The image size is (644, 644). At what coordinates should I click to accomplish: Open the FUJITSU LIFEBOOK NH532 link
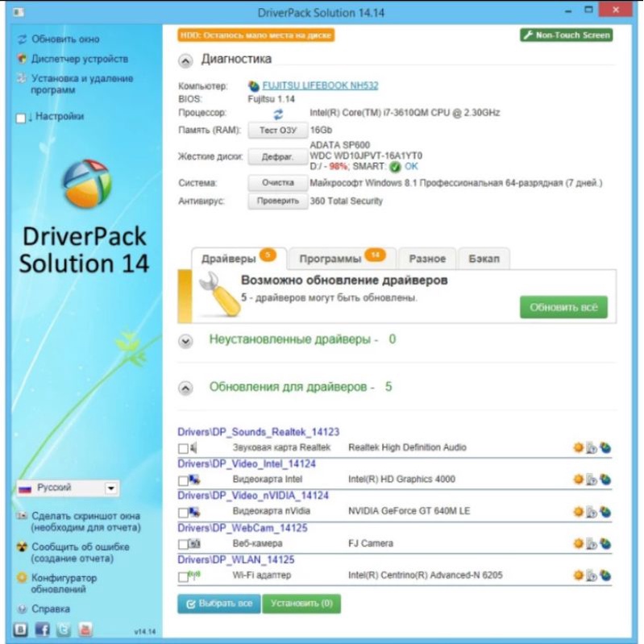pos(320,85)
